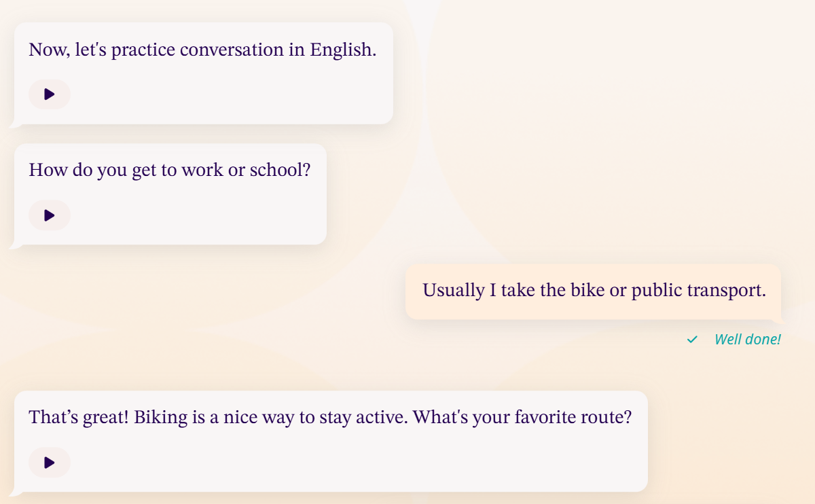Viewport: 815px width, 504px height.
Task: Play audio for the favorite route message
Action: tap(49, 463)
